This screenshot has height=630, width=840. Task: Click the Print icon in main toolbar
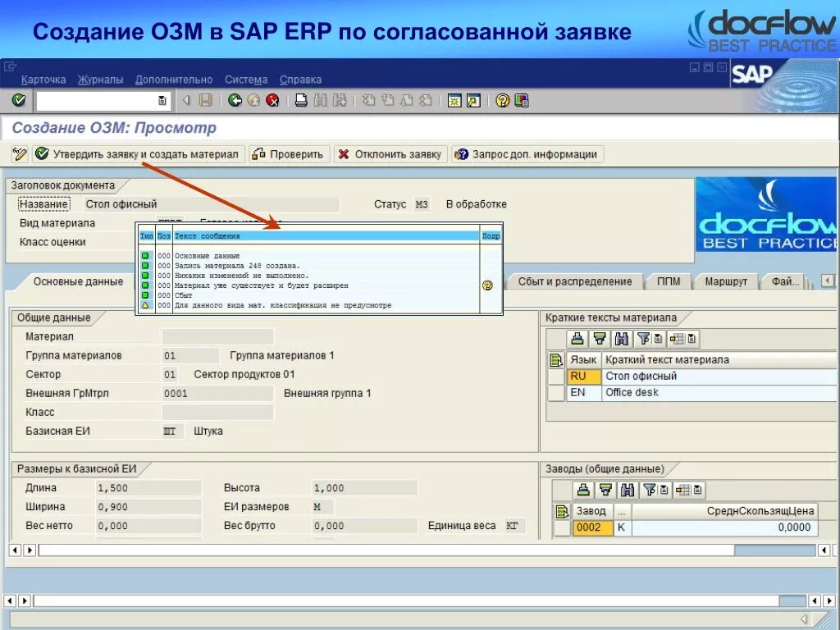pyautogui.click(x=301, y=100)
